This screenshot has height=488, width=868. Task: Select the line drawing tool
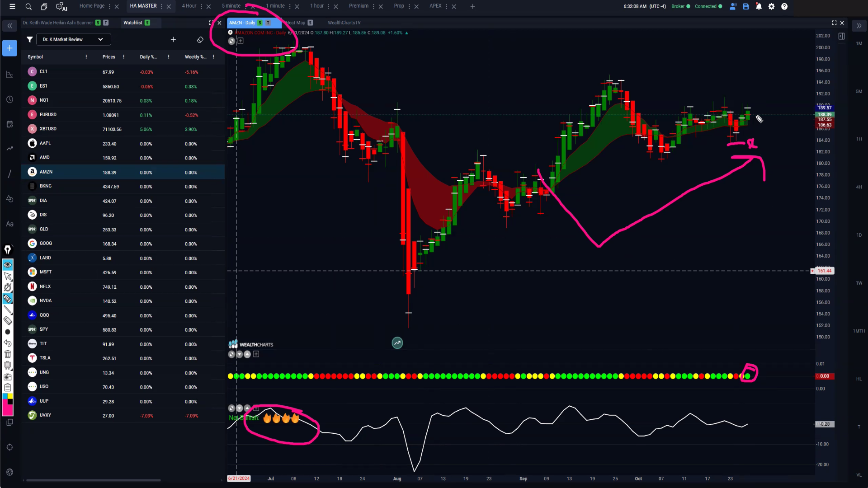point(8,310)
